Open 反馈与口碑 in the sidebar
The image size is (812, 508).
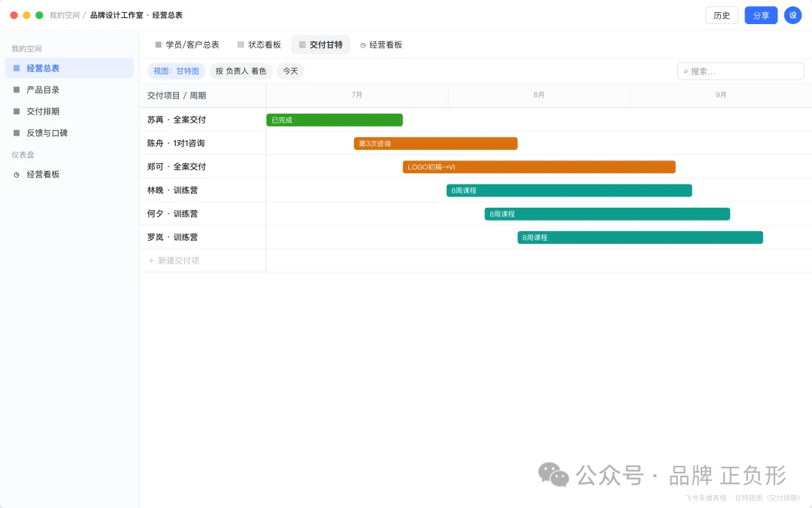pyautogui.click(x=69, y=133)
